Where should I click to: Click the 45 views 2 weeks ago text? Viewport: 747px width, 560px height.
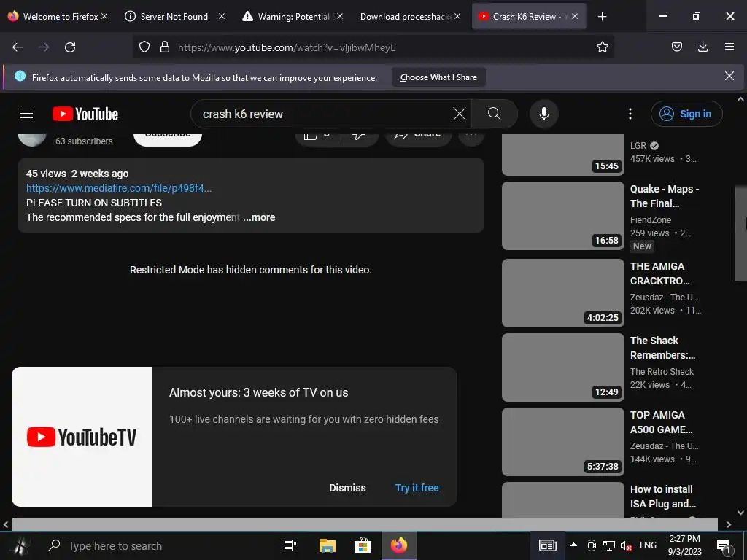pos(77,174)
